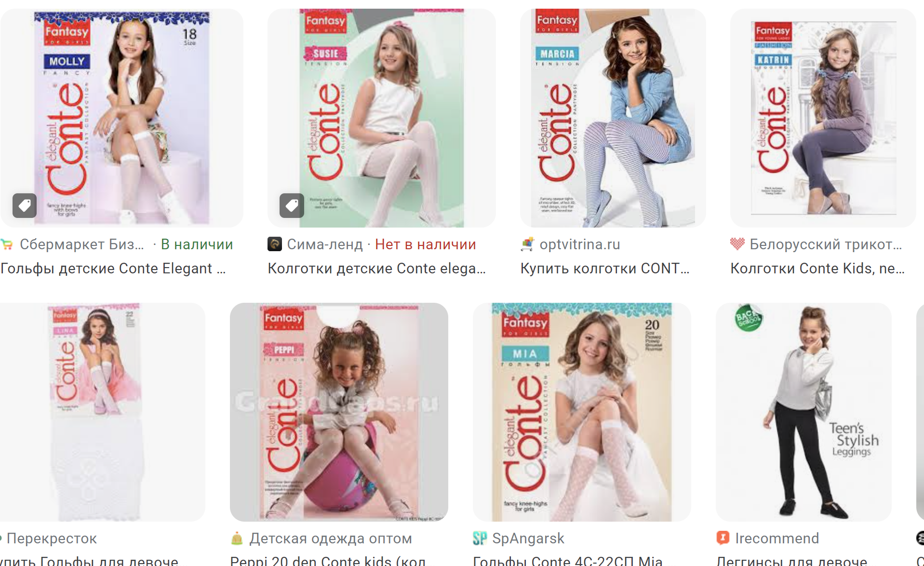Screen dimensions: 924x566
Task: Click the SpAngarsk SP favicon
Action: click(x=480, y=538)
